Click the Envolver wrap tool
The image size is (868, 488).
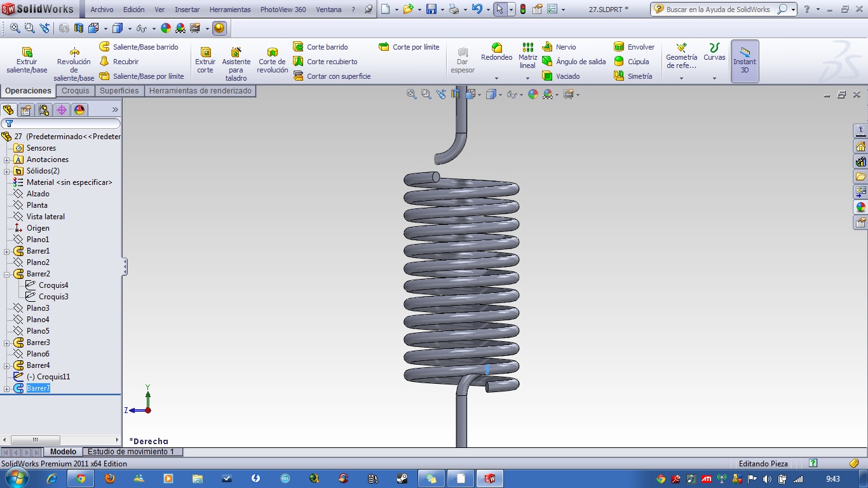coord(634,47)
